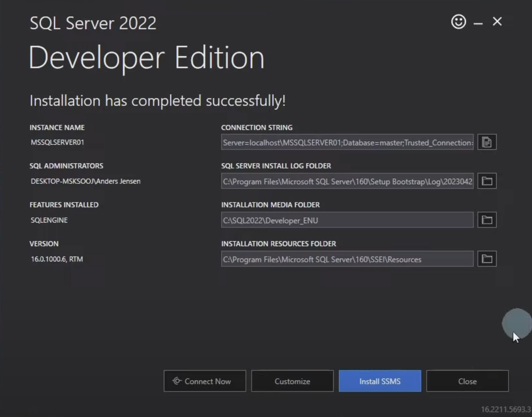Click the Close button

point(467,381)
